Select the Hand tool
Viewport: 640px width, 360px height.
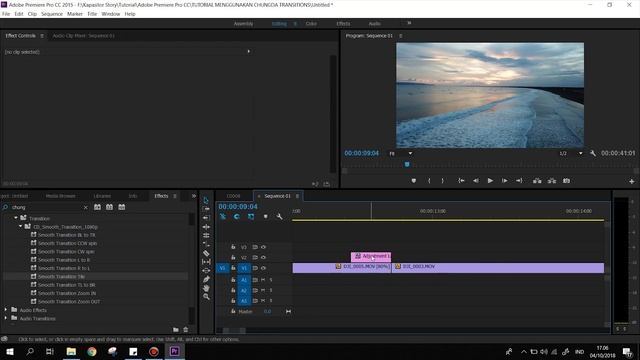point(206,288)
